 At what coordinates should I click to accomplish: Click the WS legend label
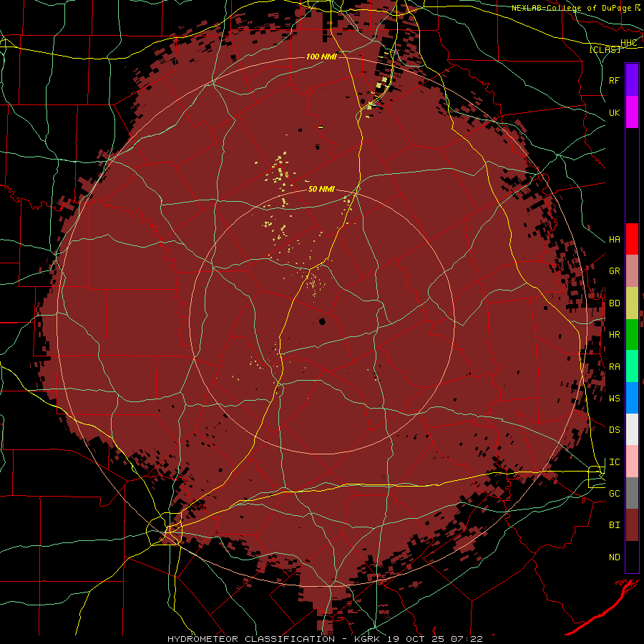click(615, 398)
